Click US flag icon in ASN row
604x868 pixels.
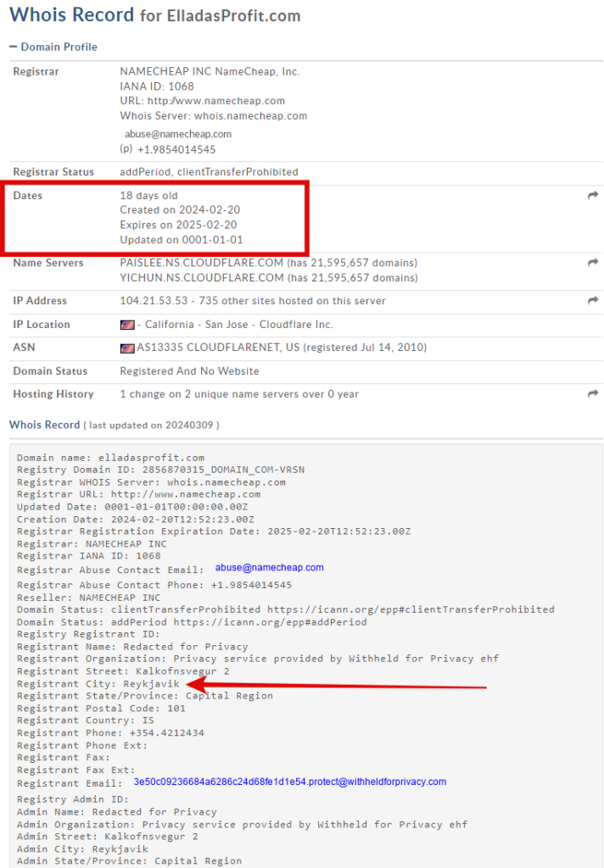tap(127, 348)
